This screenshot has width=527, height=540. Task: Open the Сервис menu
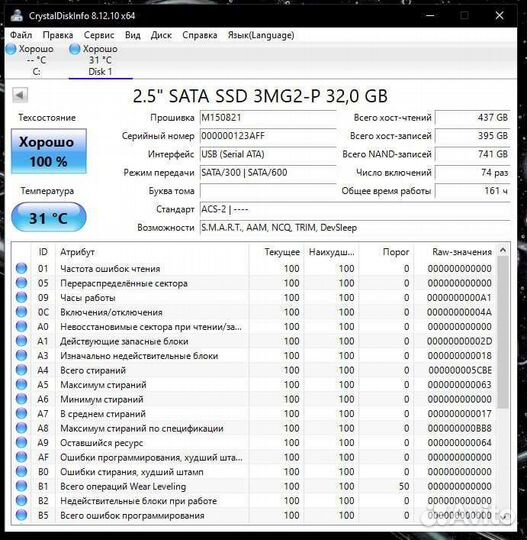(99, 35)
